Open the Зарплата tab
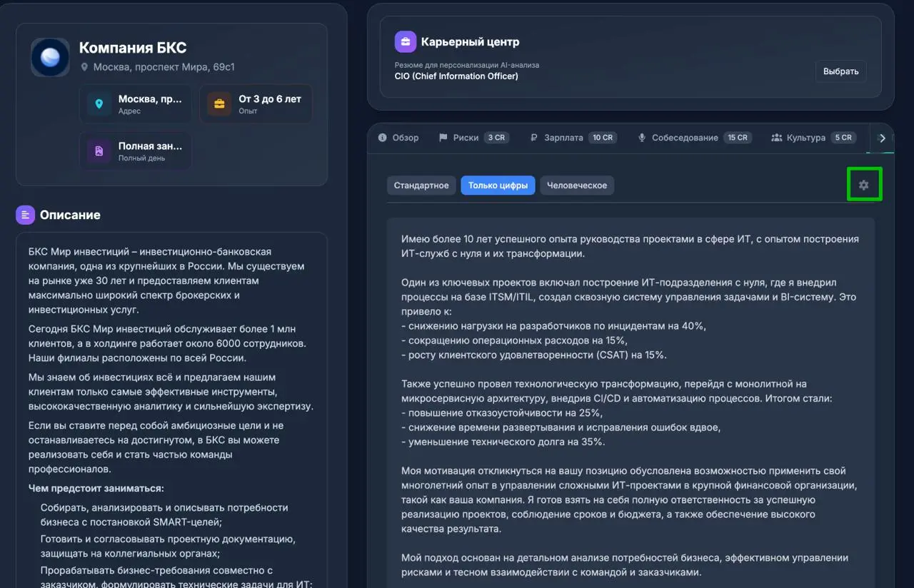 point(573,138)
